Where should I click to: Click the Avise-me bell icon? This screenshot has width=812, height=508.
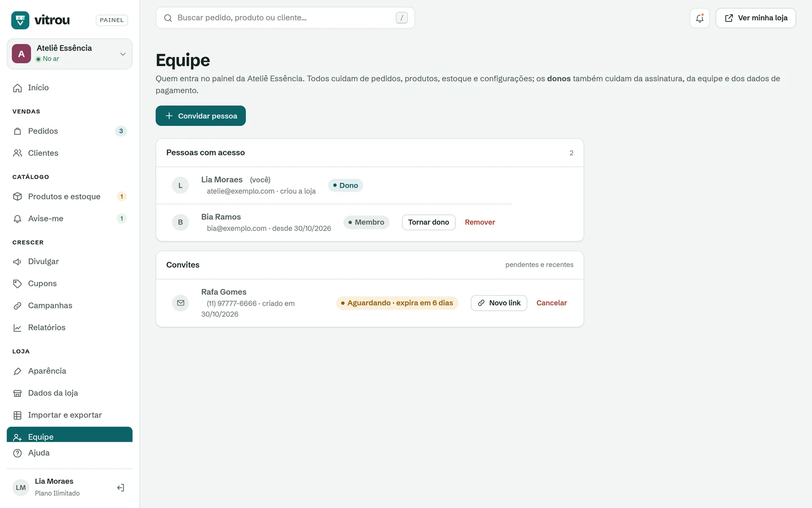[x=18, y=219]
